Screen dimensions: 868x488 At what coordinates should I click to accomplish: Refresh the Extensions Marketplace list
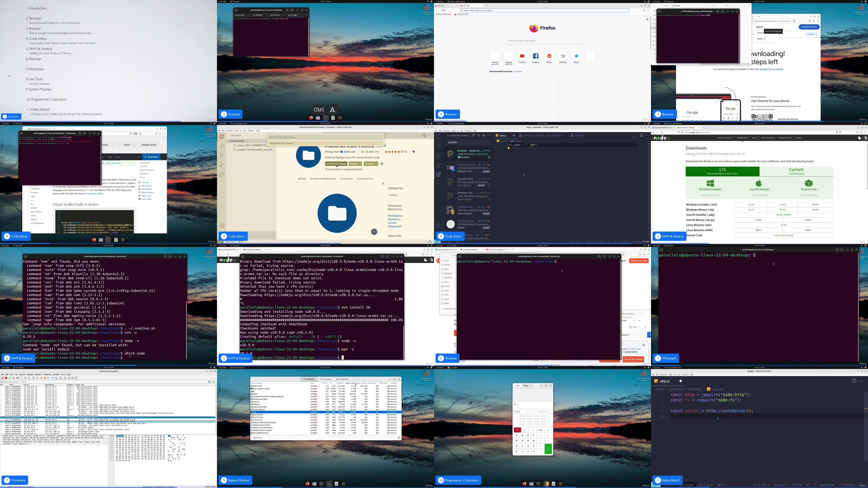(x=479, y=136)
